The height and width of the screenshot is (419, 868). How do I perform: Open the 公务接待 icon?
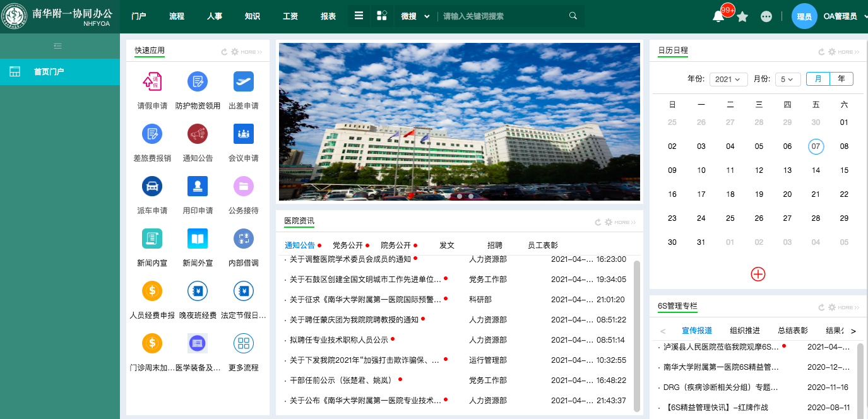[243, 186]
